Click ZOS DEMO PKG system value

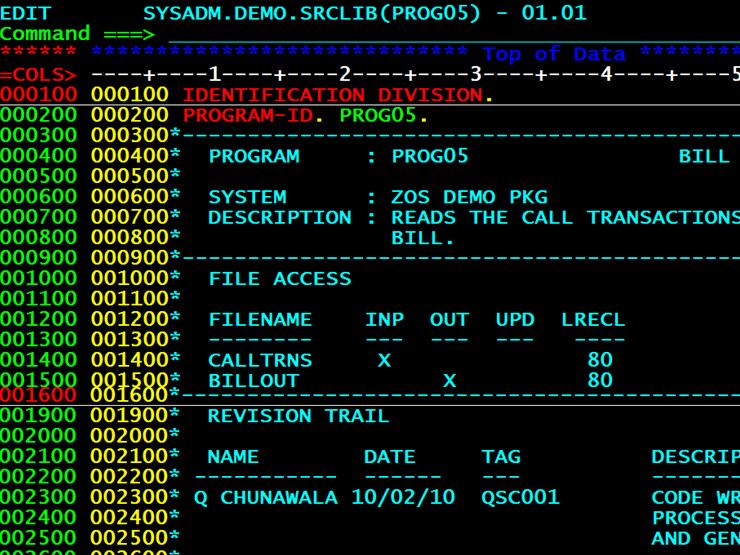coord(469,197)
